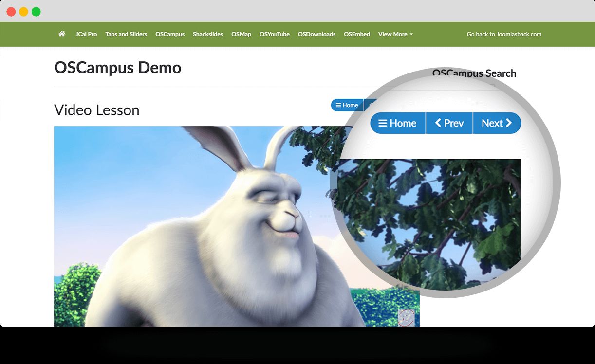Open the Shackslides menu link
Screen dimensions: 595x364
pyautogui.click(x=208, y=34)
